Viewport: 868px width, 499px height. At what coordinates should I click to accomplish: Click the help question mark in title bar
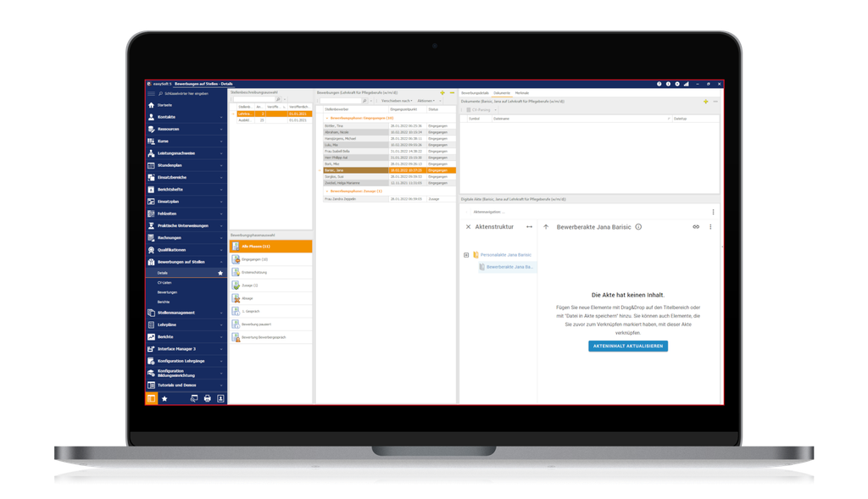659,84
